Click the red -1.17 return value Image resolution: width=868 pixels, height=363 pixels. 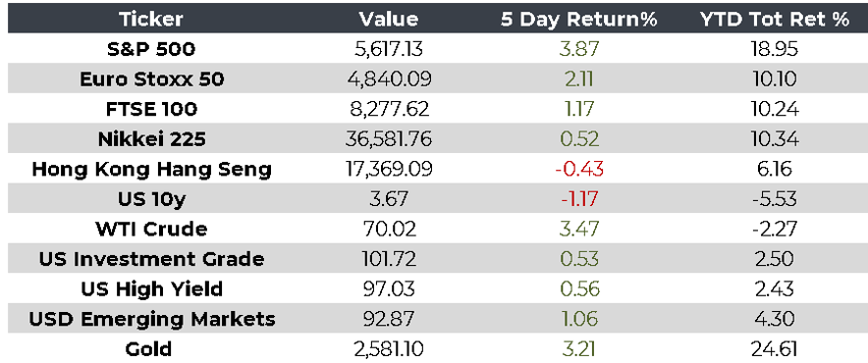[x=579, y=199]
